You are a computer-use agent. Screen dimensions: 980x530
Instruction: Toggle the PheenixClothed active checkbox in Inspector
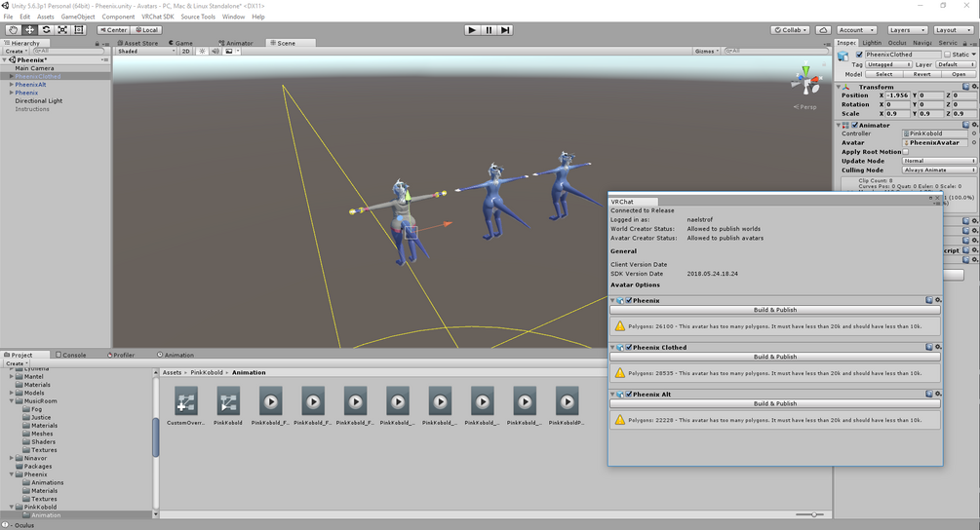(859, 55)
